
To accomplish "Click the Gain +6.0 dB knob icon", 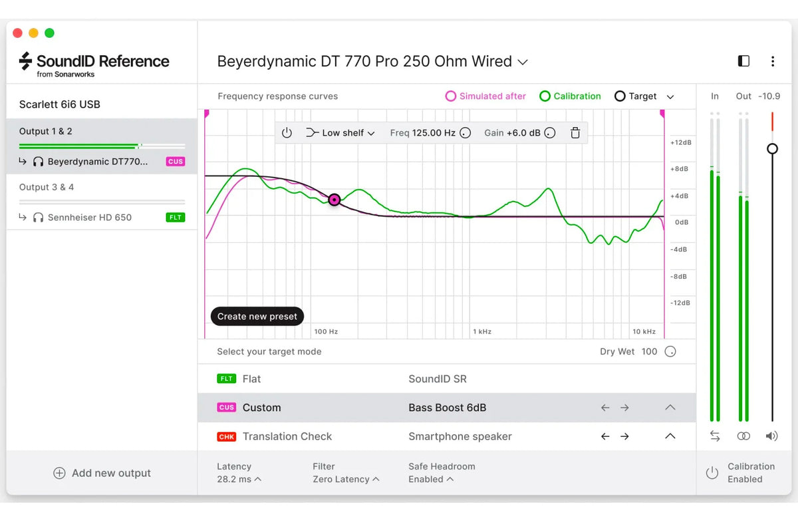I will [549, 133].
